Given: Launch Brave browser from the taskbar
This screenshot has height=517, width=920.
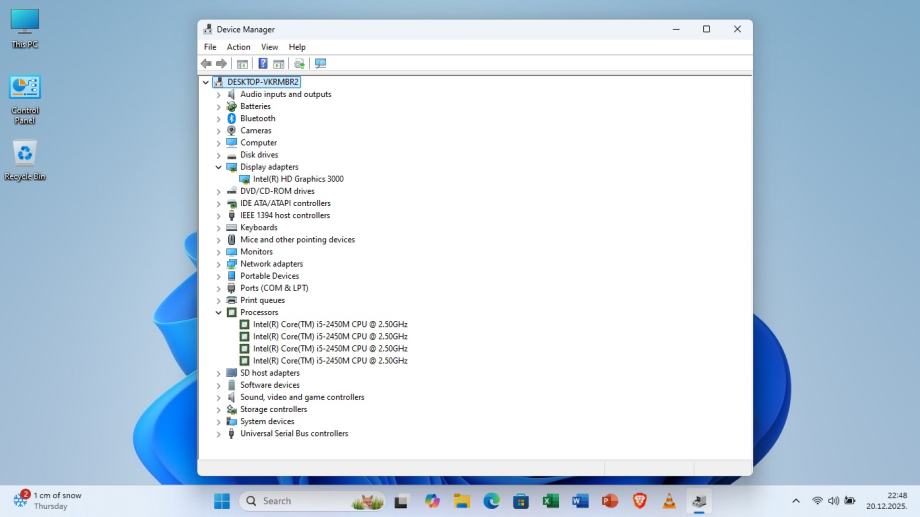Looking at the screenshot, I should 640,501.
